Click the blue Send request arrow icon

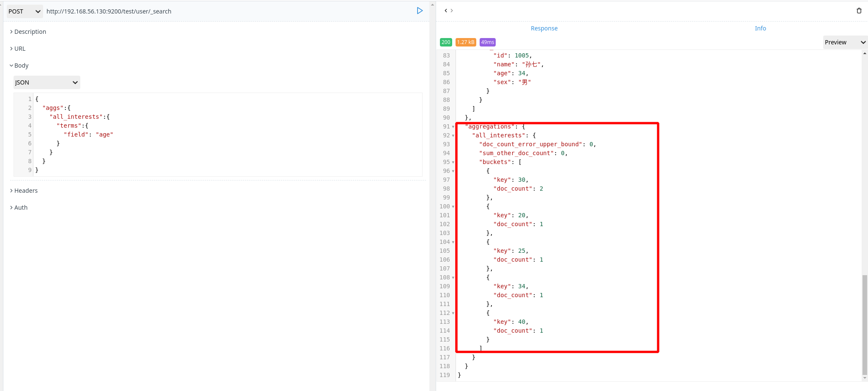[x=419, y=11]
